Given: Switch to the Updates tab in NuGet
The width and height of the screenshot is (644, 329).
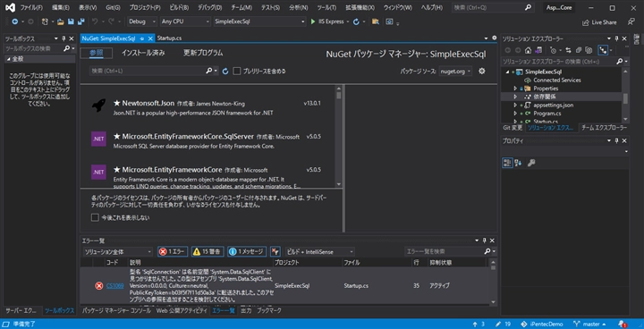Looking at the screenshot, I should tap(203, 53).
